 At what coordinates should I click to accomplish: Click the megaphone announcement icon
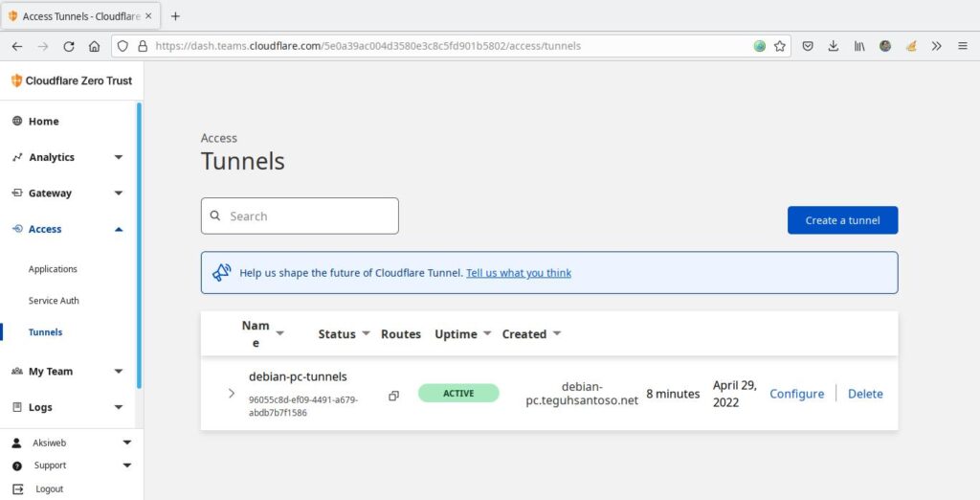click(x=221, y=273)
